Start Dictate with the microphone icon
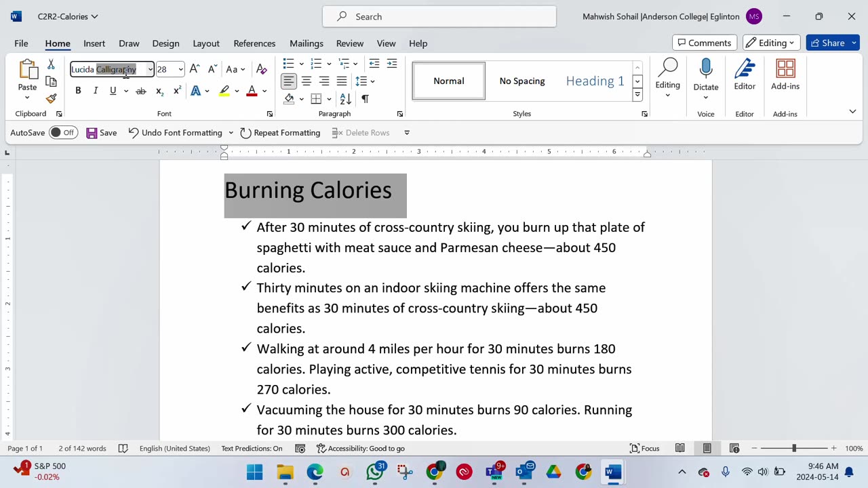Image resolution: width=868 pixels, height=488 pixels. coord(706,68)
